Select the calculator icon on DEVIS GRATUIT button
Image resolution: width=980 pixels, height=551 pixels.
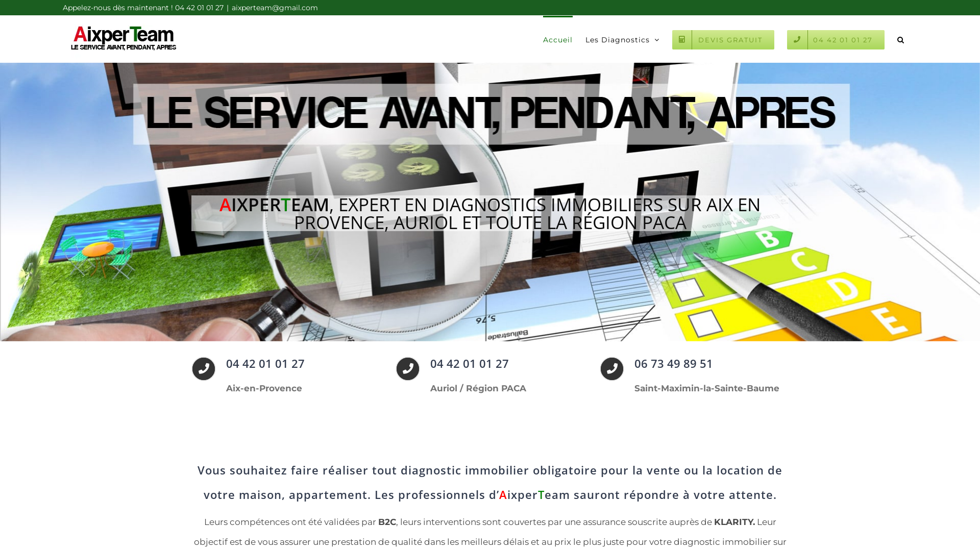682,39
